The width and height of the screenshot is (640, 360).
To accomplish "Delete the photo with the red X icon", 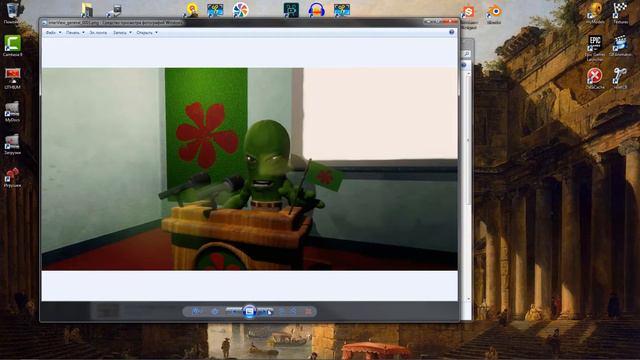I will [309, 312].
